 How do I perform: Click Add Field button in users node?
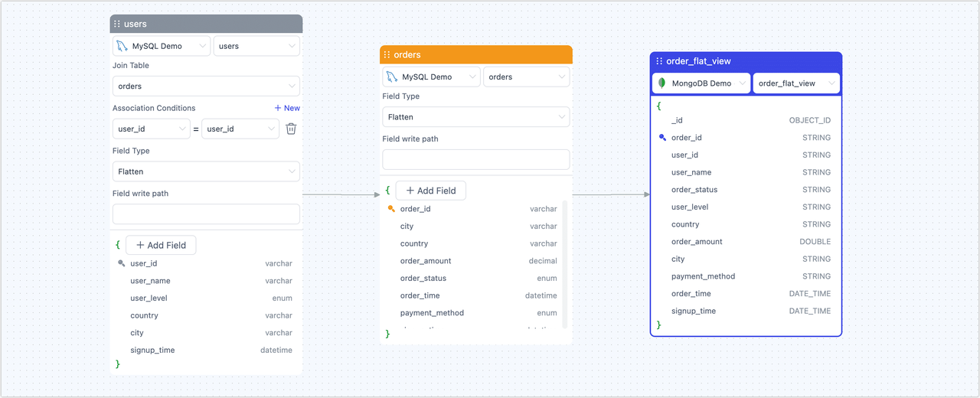[x=161, y=245]
